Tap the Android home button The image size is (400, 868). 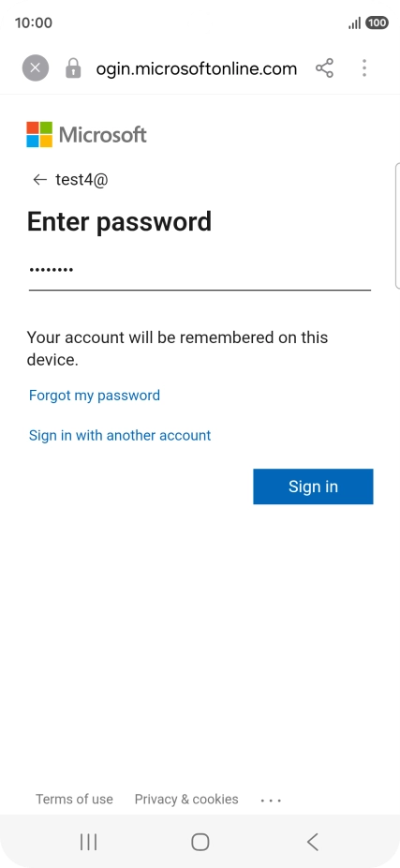(200, 842)
